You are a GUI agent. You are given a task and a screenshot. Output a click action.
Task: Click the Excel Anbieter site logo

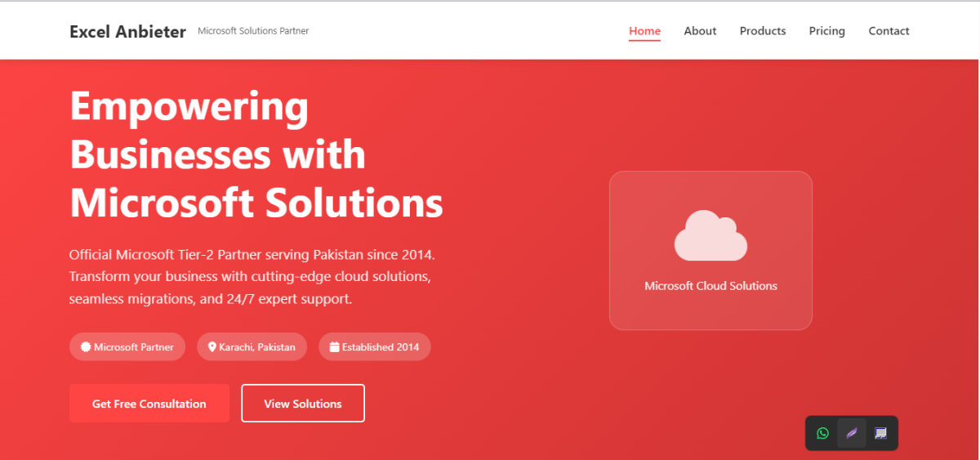127,32
